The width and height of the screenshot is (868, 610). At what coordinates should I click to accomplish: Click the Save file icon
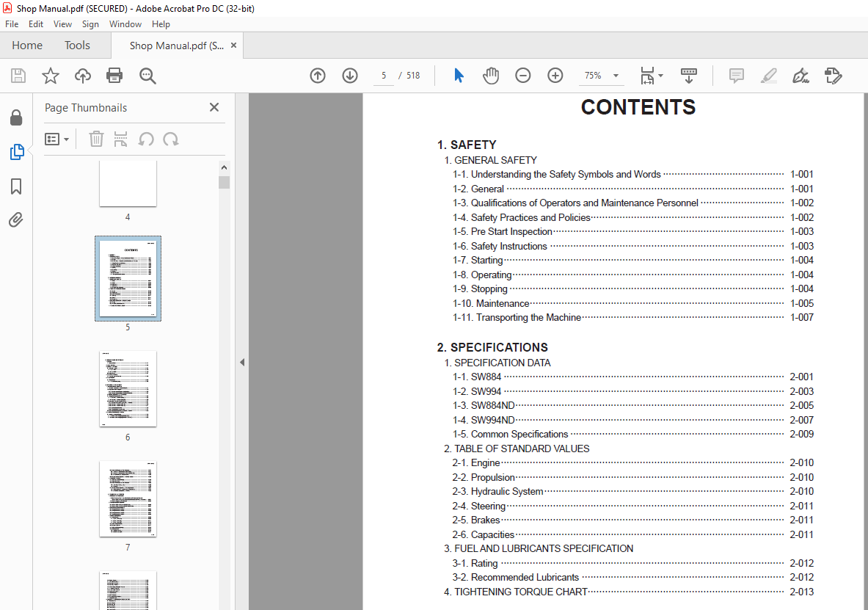tap(18, 76)
